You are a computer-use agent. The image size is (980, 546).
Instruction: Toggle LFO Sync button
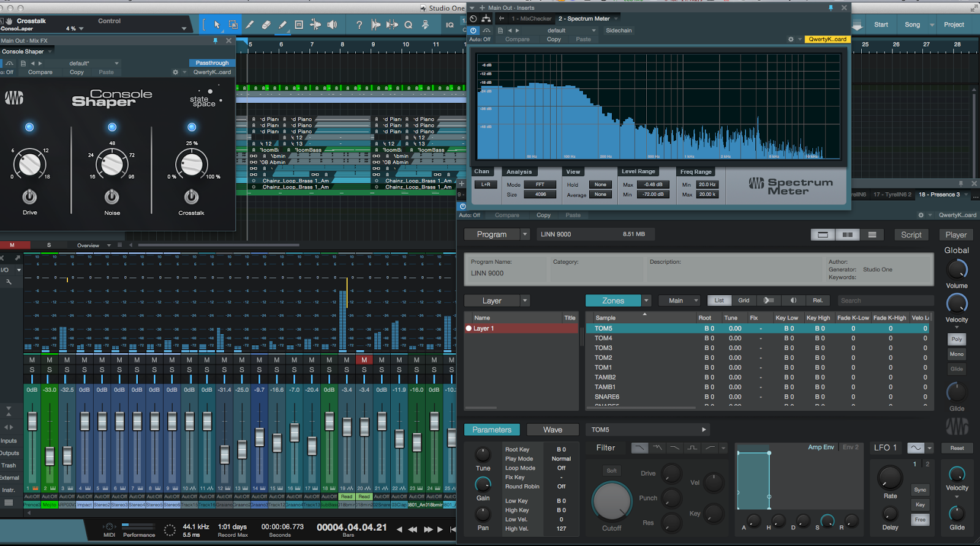point(920,490)
